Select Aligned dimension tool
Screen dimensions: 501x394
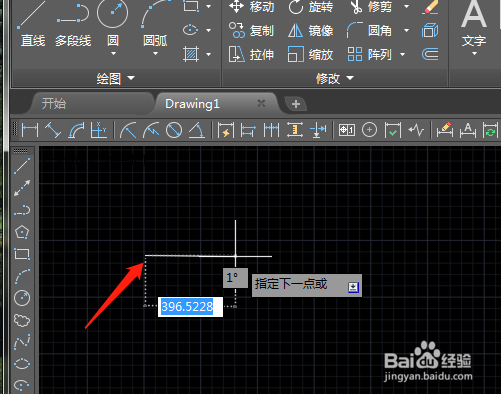(53, 130)
